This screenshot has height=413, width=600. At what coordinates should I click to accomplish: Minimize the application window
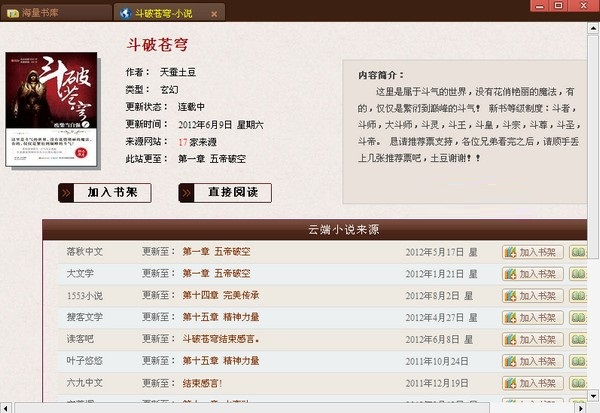point(540,6)
